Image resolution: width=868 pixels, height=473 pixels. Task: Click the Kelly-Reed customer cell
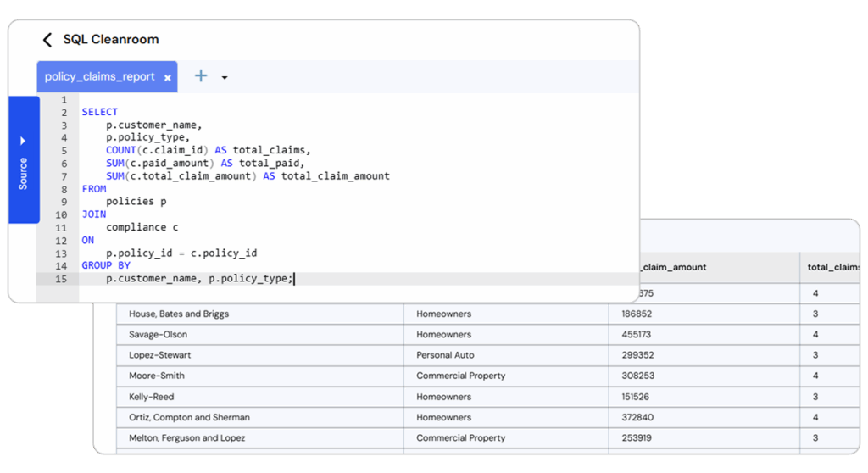[x=153, y=397]
